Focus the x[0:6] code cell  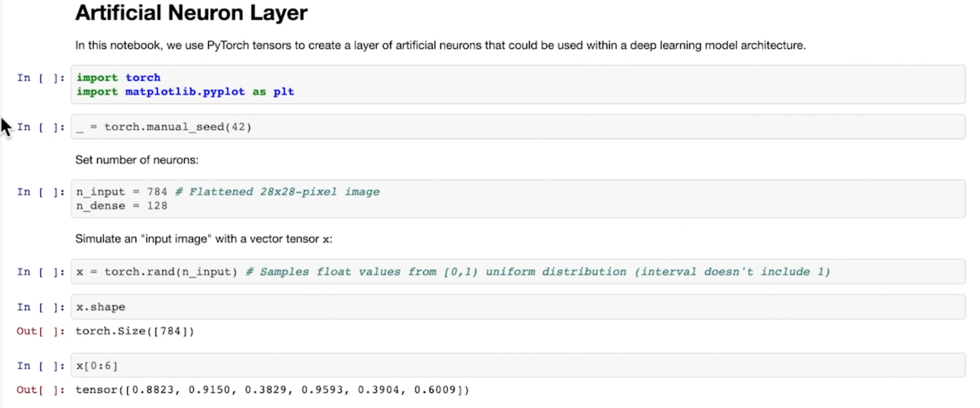click(x=517, y=365)
